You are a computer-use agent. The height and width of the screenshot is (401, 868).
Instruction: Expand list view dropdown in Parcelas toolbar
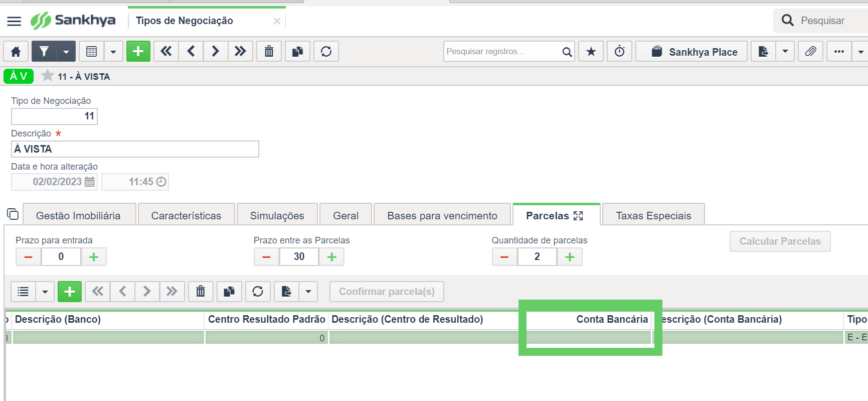point(45,292)
